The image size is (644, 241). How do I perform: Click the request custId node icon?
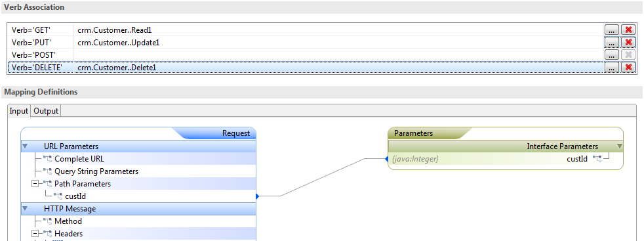[x=58, y=196]
